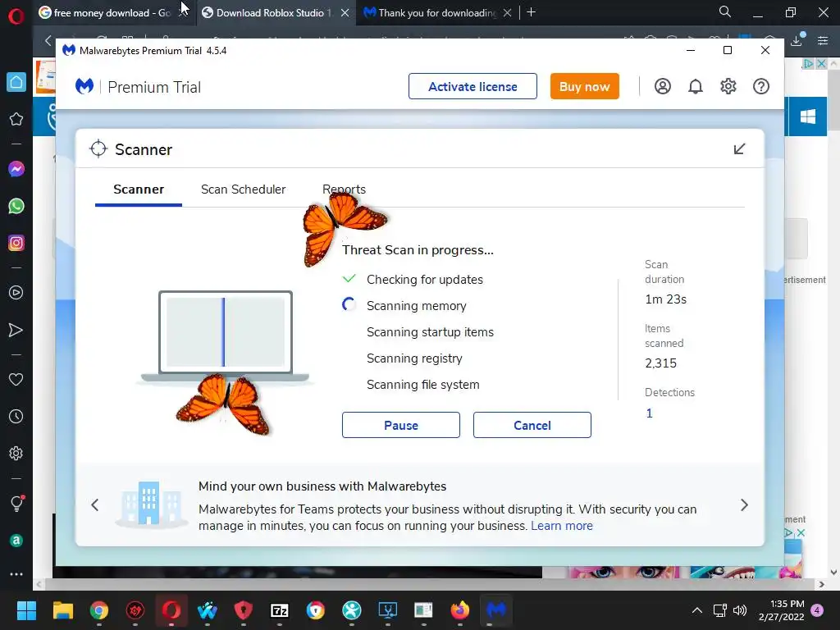Screen dimensions: 840x630
Task: Switch to the Reports tab
Action: pos(344,189)
